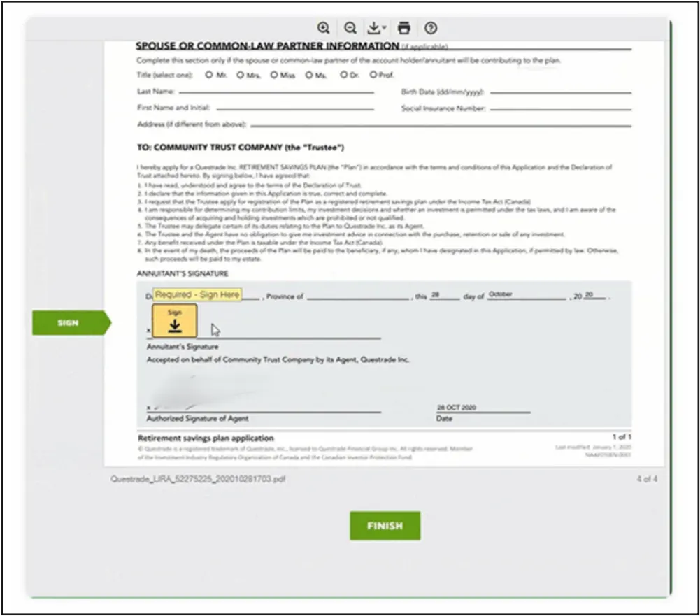700x616 pixels.
Task: Open the help icon
Action: (x=431, y=28)
